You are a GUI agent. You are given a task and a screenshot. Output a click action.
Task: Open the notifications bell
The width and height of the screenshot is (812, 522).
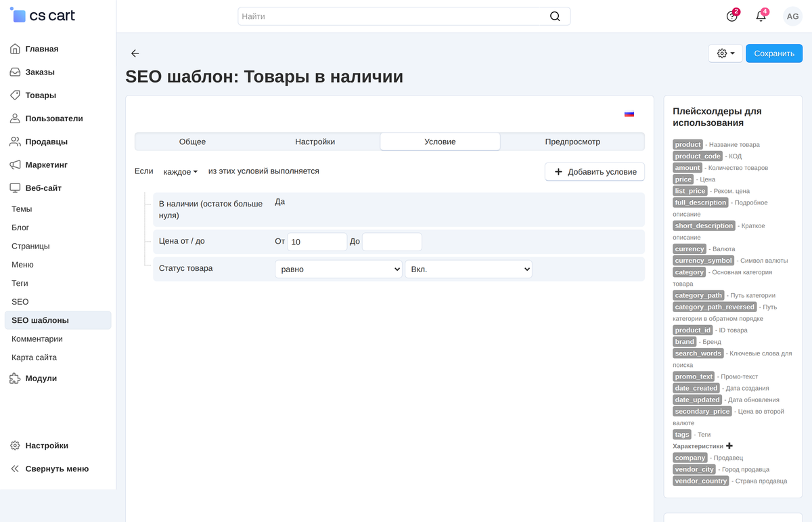[x=761, y=16]
